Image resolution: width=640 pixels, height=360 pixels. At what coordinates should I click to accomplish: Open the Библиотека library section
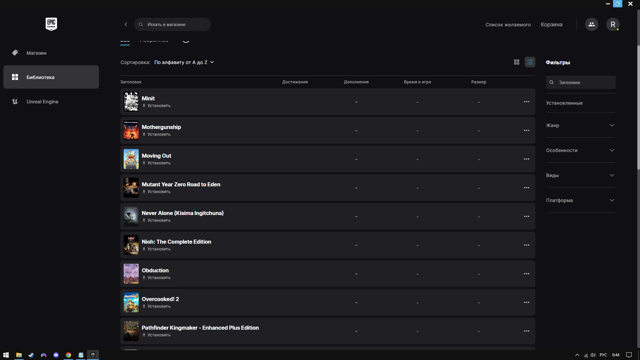coord(51,77)
